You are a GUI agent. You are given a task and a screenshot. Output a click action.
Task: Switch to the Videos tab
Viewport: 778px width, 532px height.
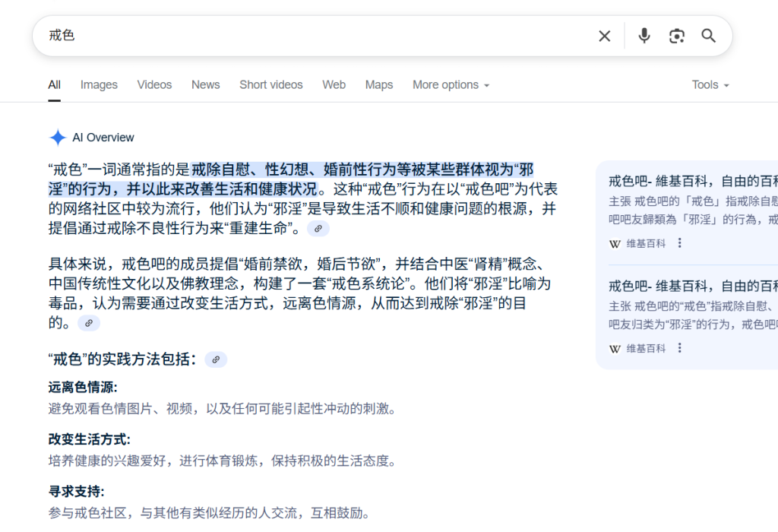tap(154, 85)
